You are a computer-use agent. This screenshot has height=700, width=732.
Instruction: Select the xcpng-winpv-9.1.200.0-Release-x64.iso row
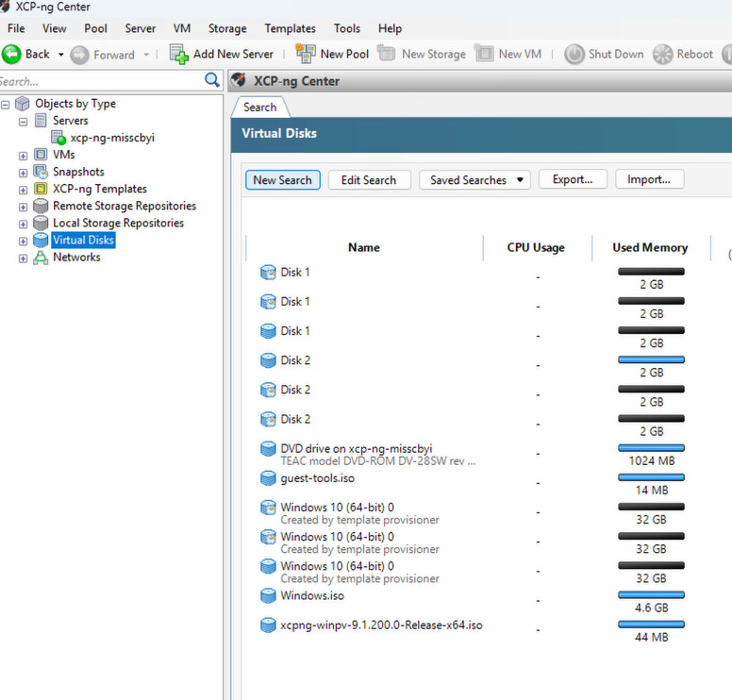click(x=381, y=625)
